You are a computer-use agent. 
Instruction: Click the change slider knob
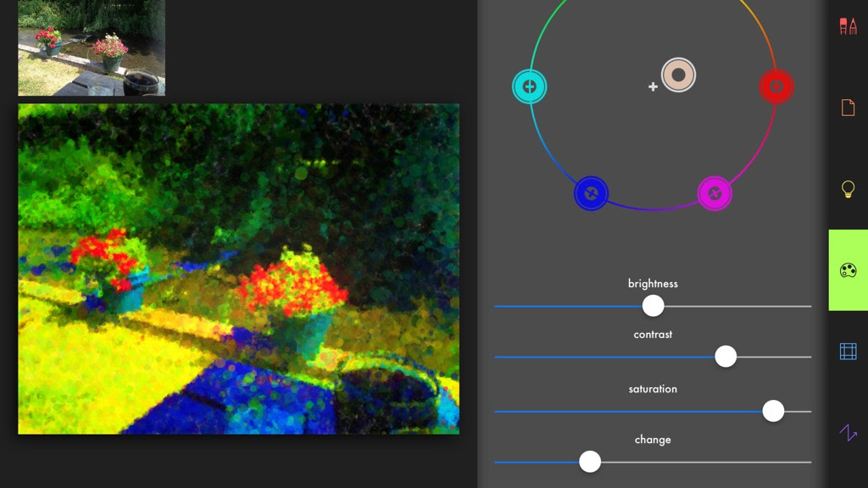pos(590,462)
